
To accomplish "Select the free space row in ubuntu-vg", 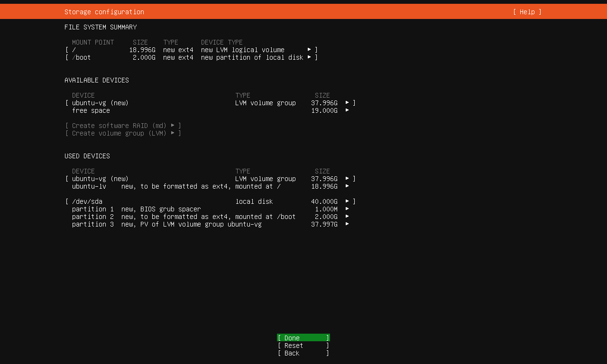I will [91, 110].
